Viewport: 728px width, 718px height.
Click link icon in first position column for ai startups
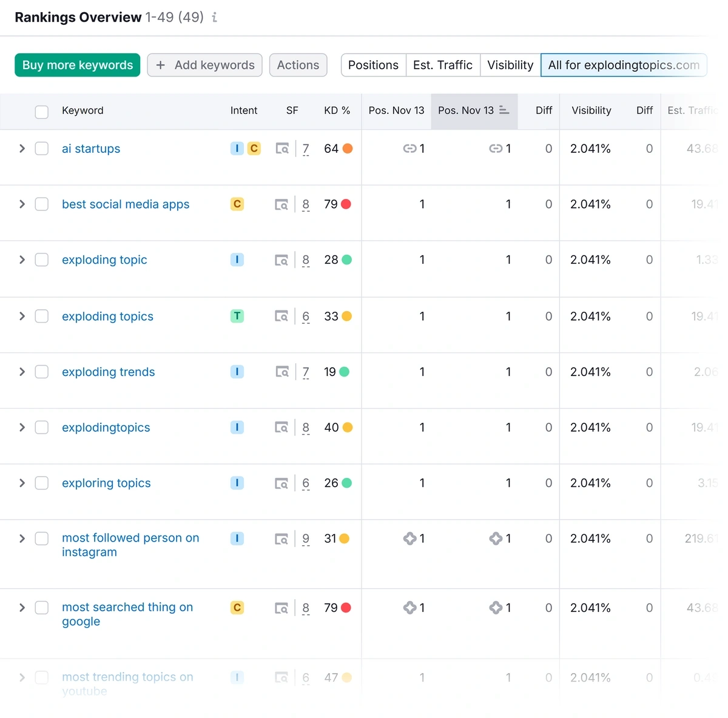(409, 149)
